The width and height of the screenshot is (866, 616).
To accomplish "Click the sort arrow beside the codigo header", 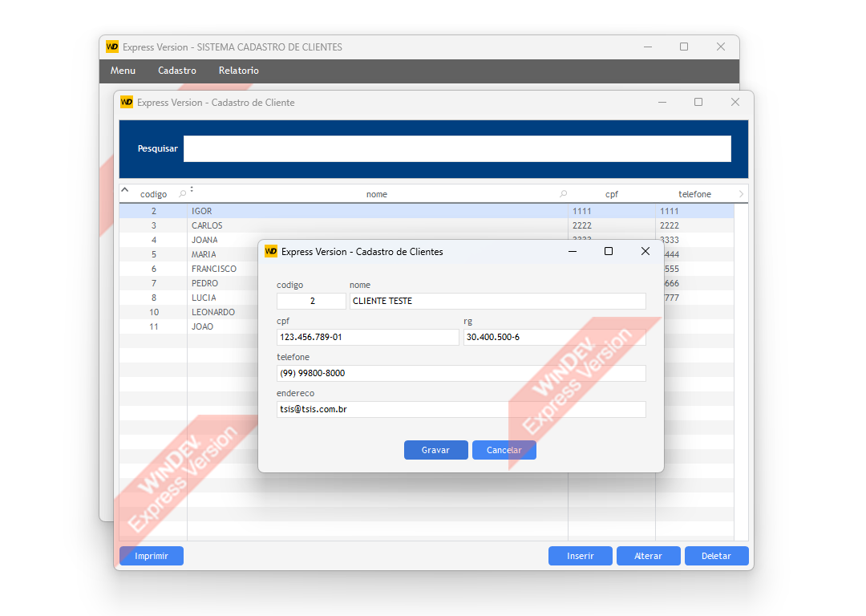I will pos(125,190).
